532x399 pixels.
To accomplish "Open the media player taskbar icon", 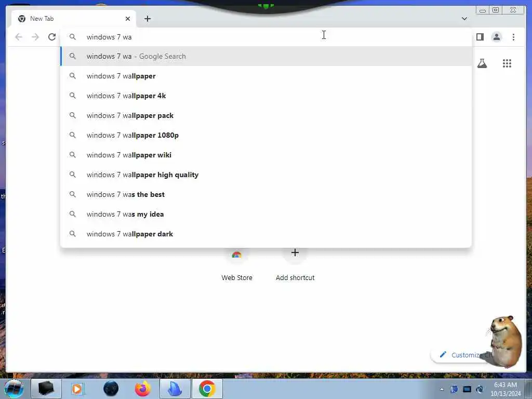I will click(x=77, y=389).
